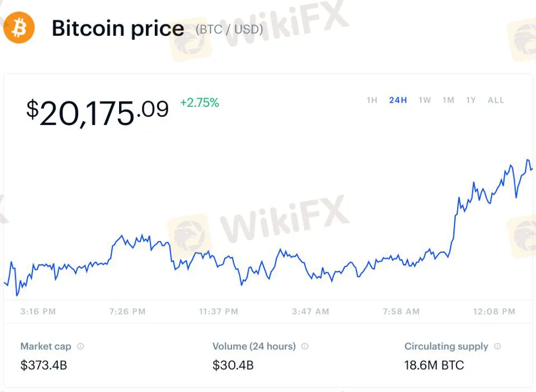Click the 3:16 PM time axis label

click(x=38, y=312)
